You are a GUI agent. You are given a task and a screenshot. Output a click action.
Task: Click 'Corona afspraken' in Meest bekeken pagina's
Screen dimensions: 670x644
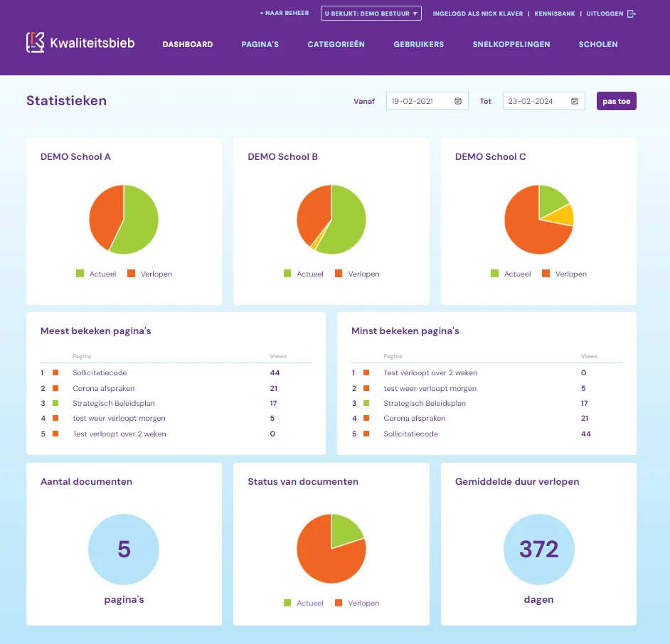point(103,388)
